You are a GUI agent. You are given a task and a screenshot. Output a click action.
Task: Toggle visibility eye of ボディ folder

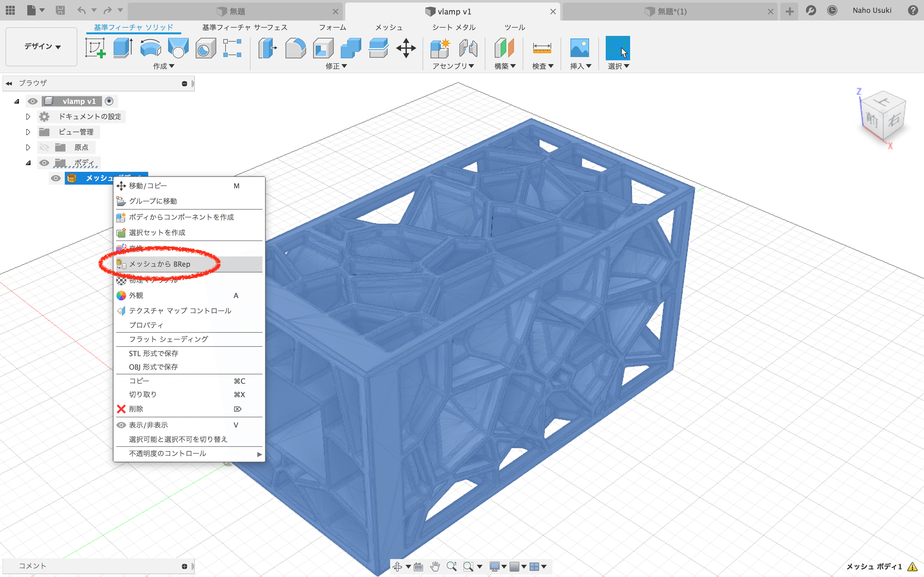[44, 163]
